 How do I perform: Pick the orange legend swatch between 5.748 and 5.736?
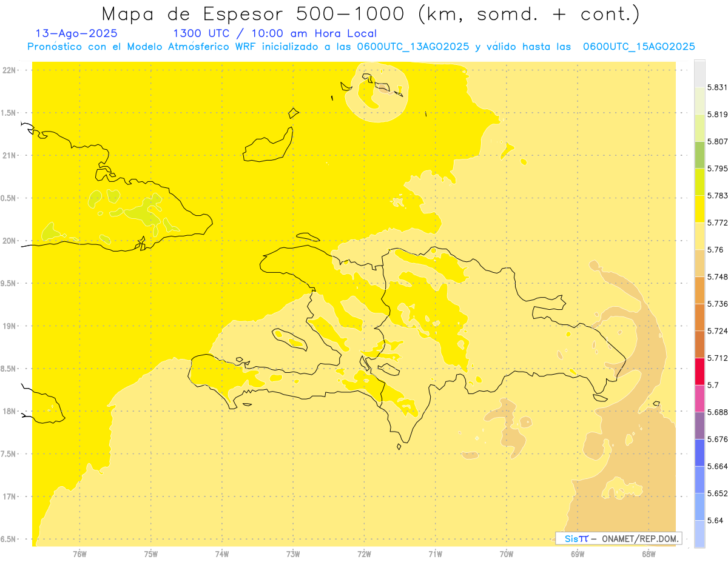[699, 290]
